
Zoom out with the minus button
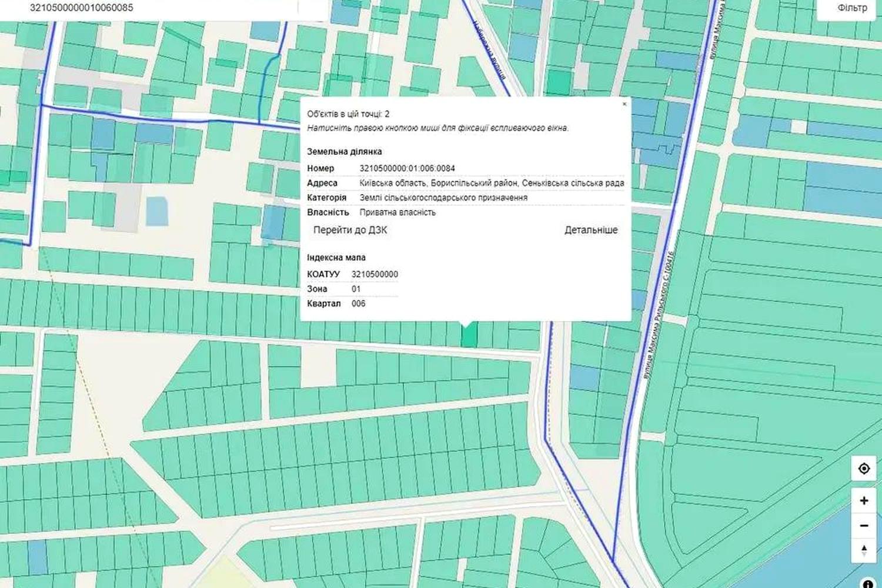point(864,526)
